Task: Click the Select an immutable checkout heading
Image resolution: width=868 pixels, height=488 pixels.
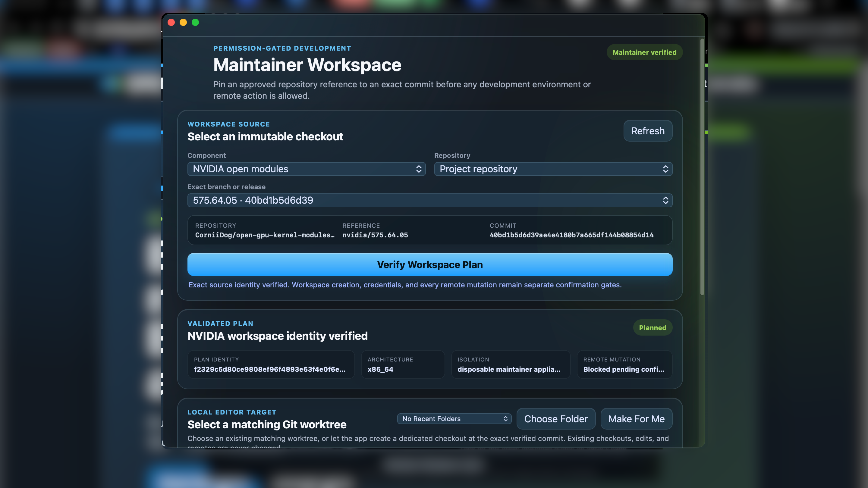Action: tap(265, 137)
